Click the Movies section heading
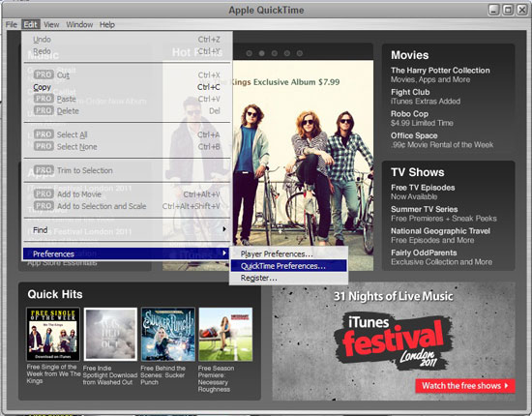Screen dimensions: 532x416 pos(409,55)
